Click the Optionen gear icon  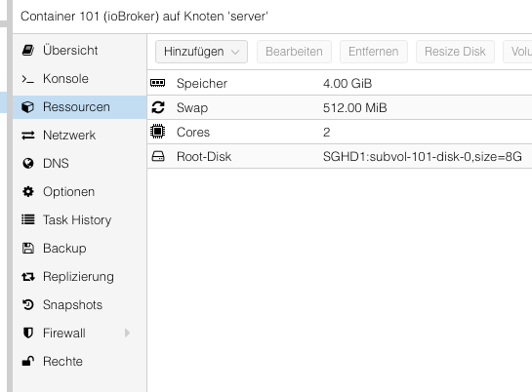pos(28,192)
